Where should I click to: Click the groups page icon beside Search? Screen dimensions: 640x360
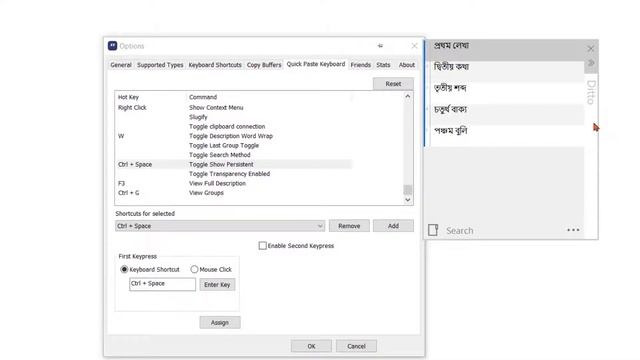[x=433, y=230]
